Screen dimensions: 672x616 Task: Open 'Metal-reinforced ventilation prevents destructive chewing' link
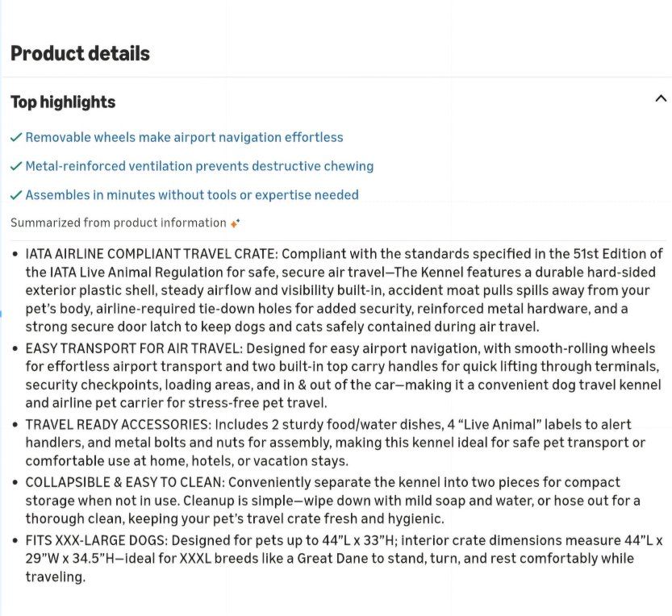(199, 166)
